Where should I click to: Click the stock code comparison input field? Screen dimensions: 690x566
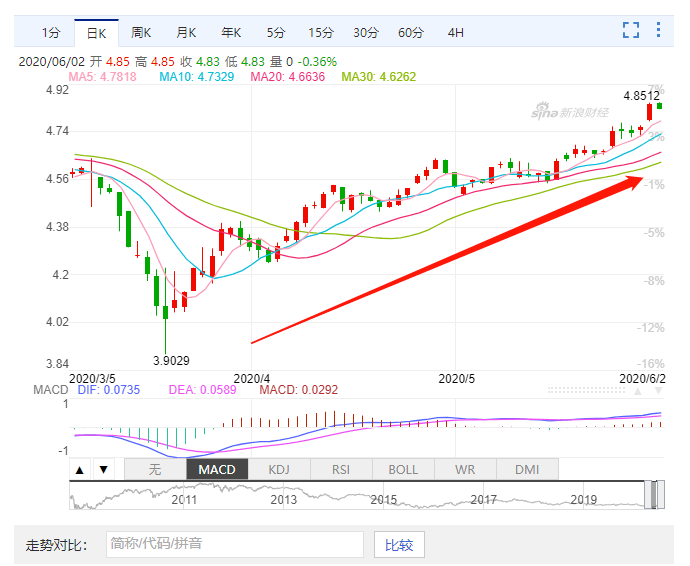tap(234, 545)
